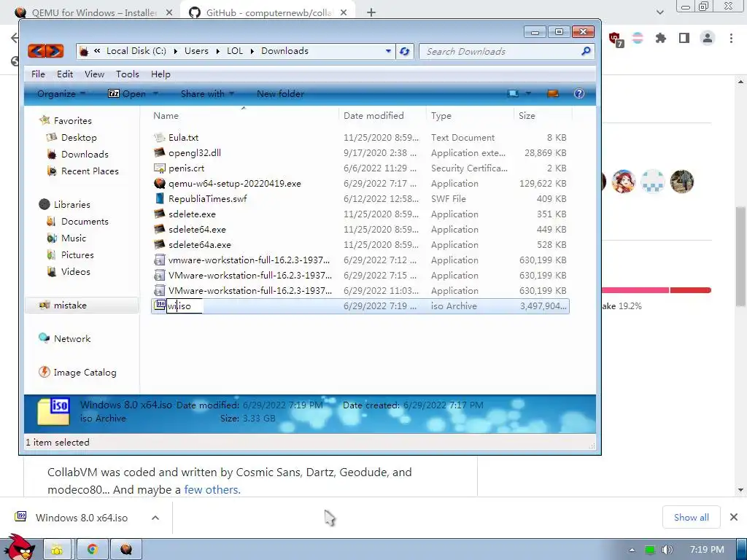Refresh the Downloads folder view

(x=404, y=51)
